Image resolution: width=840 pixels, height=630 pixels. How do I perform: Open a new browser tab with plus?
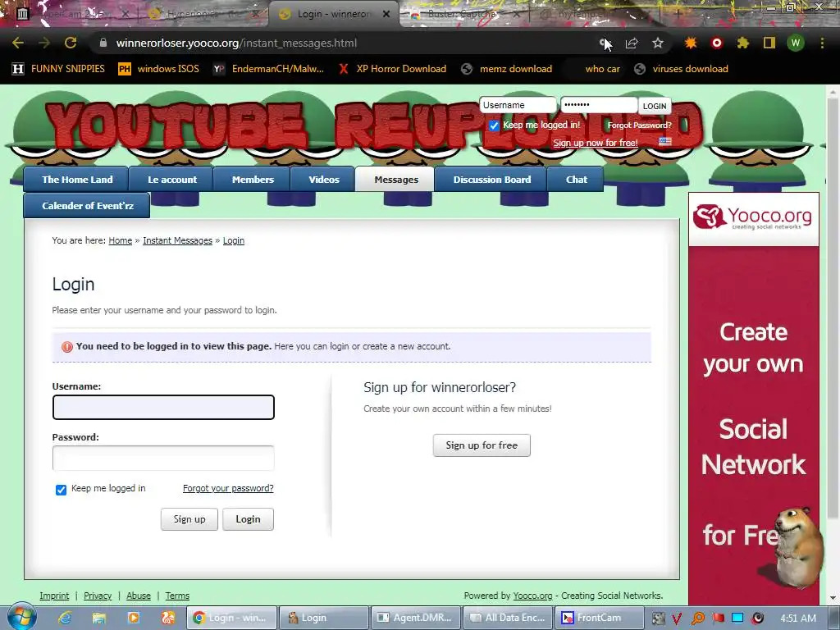pos(678,14)
